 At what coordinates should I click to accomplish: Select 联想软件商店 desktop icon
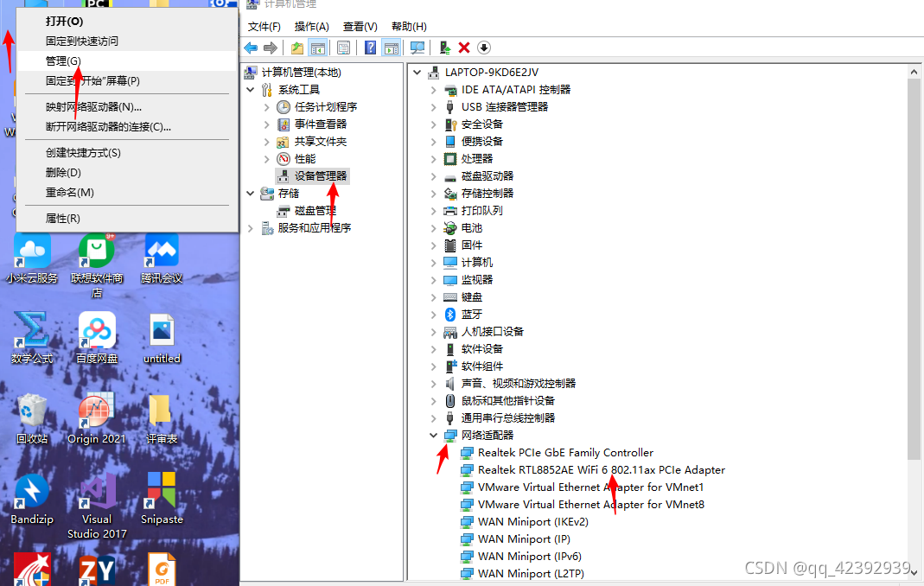(97, 265)
